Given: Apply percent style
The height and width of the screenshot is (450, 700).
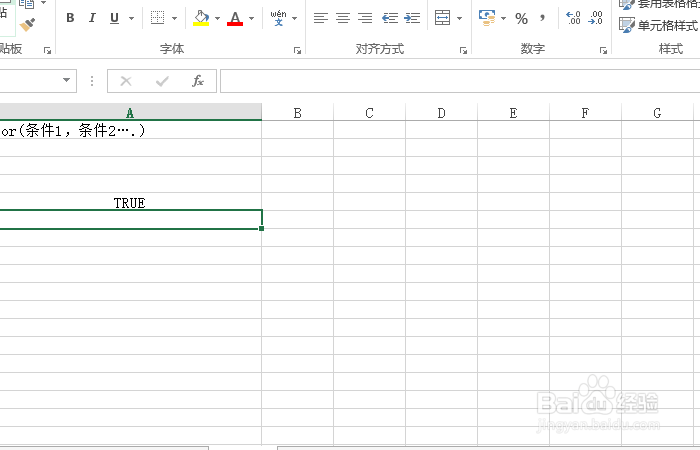Looking at the screenshot, I should point(521,18).
